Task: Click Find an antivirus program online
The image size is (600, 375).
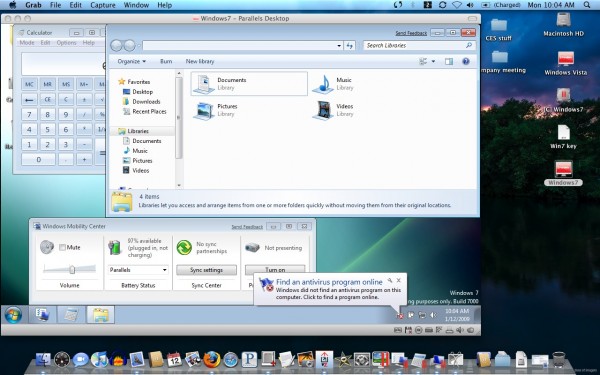Action: click(329, 282)
